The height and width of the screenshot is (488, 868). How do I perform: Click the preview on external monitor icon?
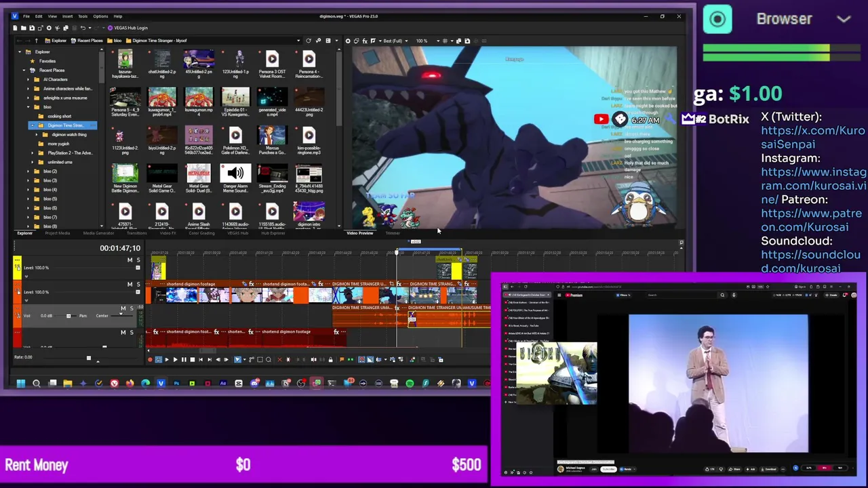click(x=357, y=41)
